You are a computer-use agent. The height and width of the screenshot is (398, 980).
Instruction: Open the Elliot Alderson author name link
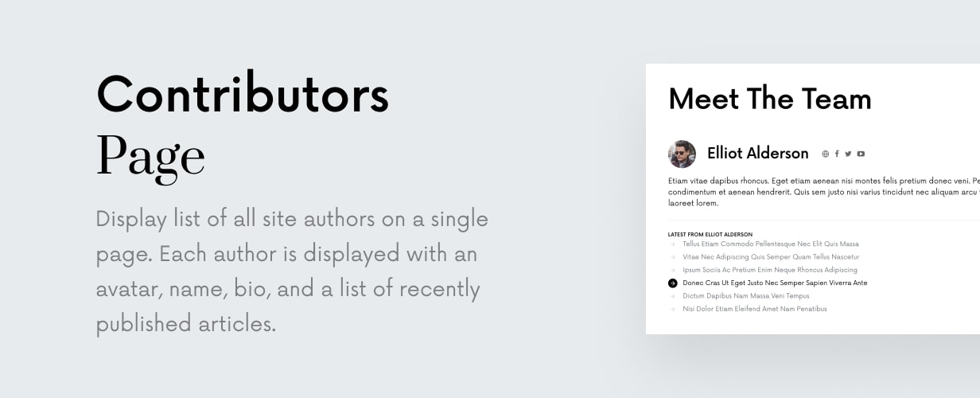pyautogui.click(x=757, y=154)
